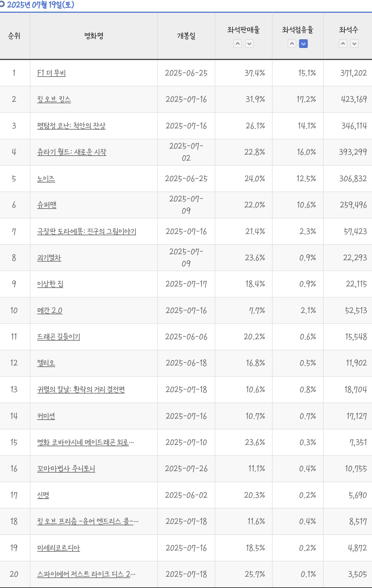The image size is (372, 588).
Task: Open 꼬마마법사 주니토니 link
Action: tap(66, 469)
